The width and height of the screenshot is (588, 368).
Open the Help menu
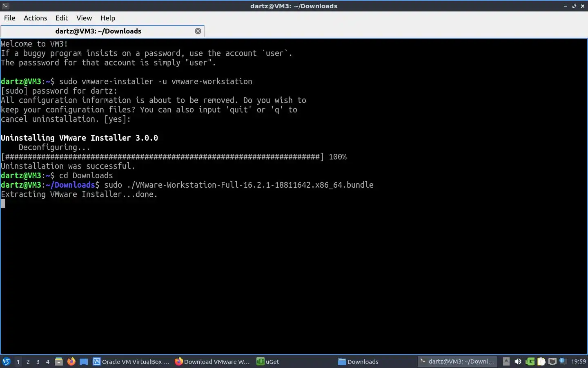point(108,18)
